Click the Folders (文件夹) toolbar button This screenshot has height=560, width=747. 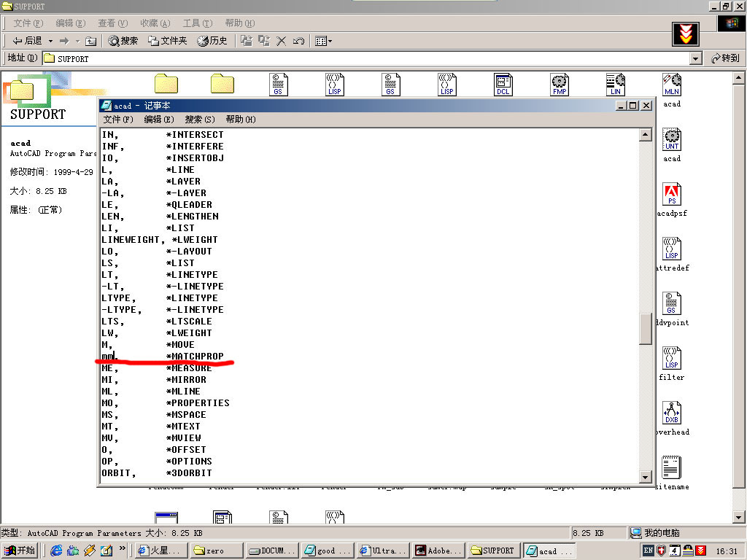pos(168,41)
